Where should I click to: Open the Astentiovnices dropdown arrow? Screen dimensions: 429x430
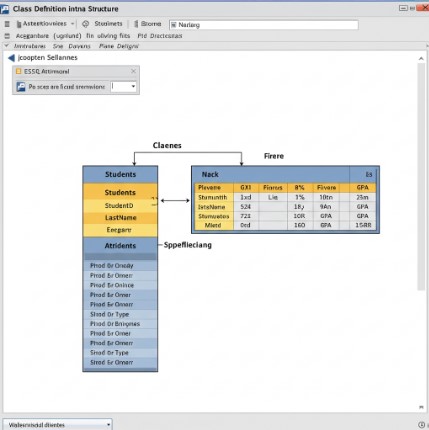pyautogui.click(x=72, y=24)
